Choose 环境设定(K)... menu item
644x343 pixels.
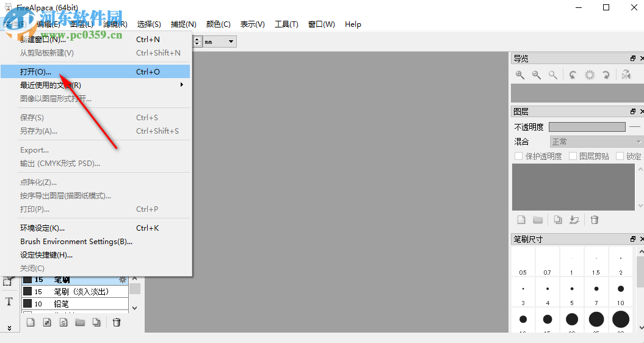(95, 228)
